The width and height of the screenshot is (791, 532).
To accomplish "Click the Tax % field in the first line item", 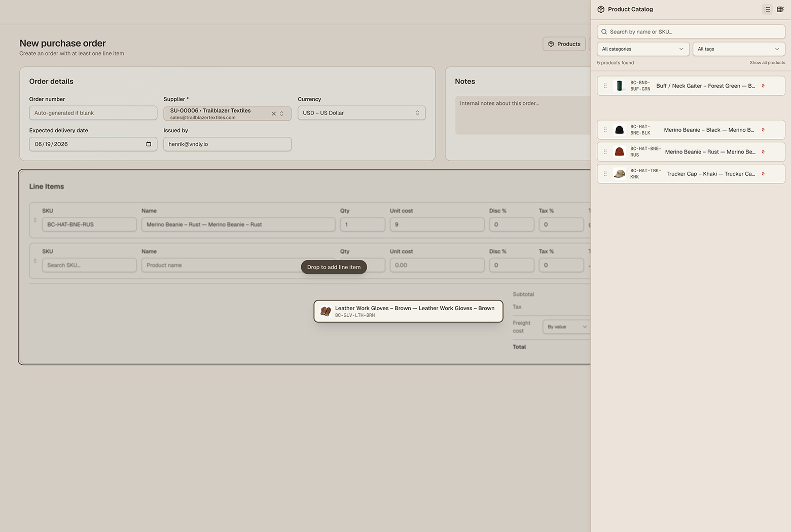I will [561, 224].
